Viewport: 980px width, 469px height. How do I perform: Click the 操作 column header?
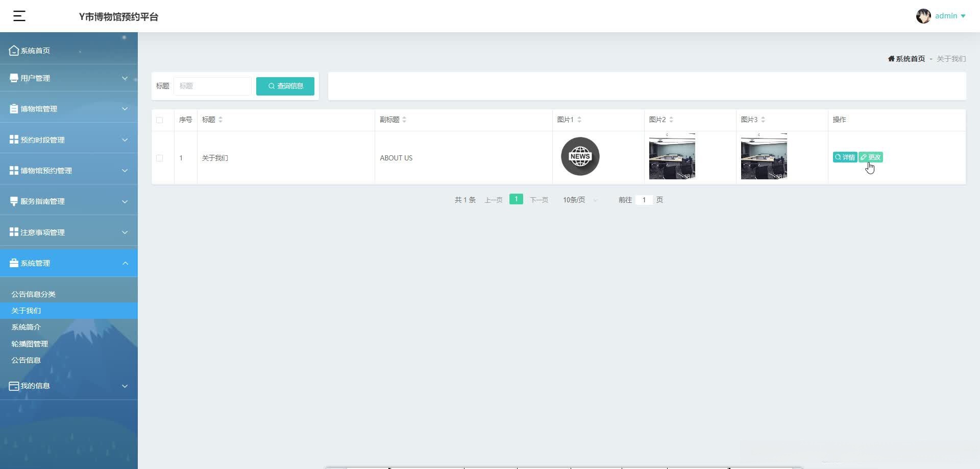839,120
